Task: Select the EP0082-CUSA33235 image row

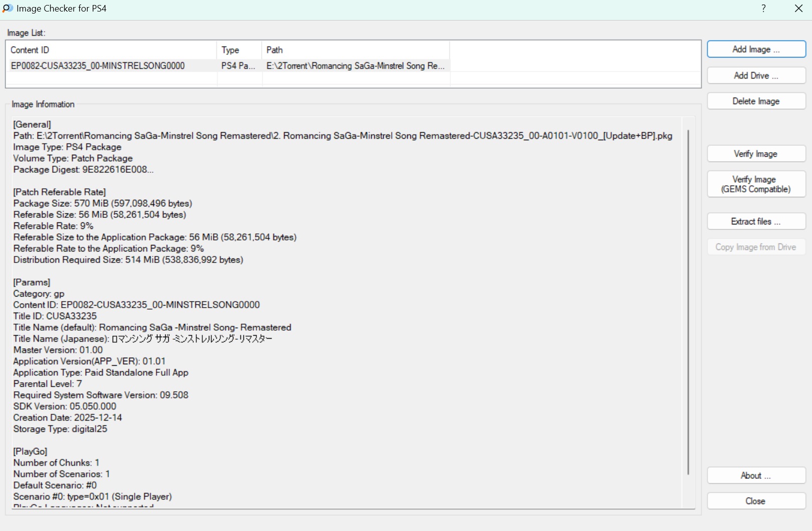Action: (x=98, y=66)
